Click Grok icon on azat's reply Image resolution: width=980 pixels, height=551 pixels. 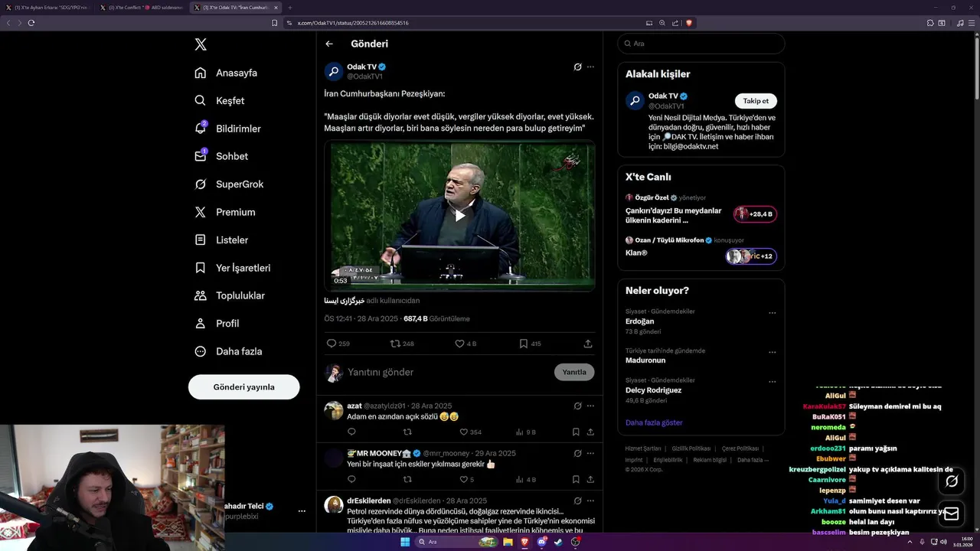(x=578, y=406)
